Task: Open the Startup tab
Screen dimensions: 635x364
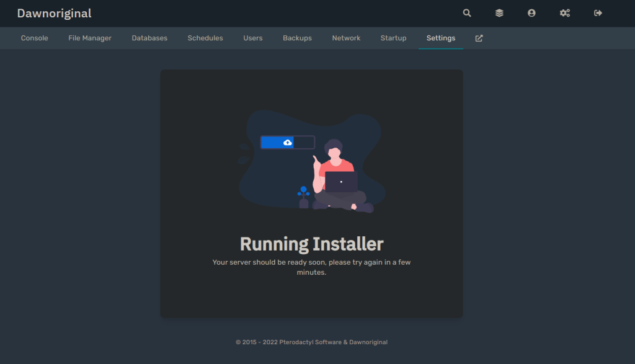Action: point(394,38)
